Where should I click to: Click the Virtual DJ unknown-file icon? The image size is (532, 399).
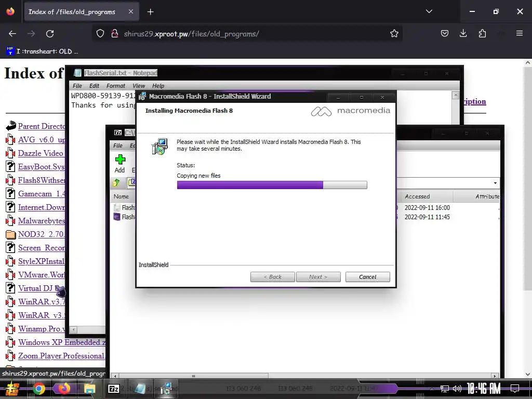pos(10,288)
